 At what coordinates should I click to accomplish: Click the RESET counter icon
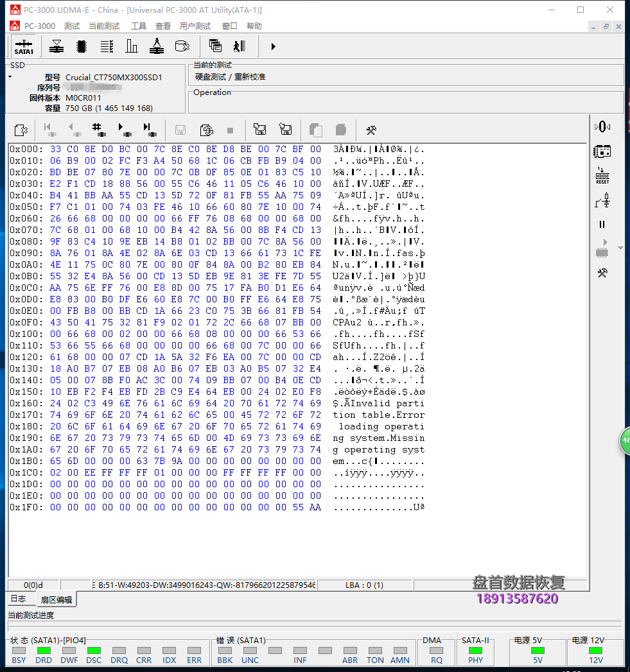602,176
